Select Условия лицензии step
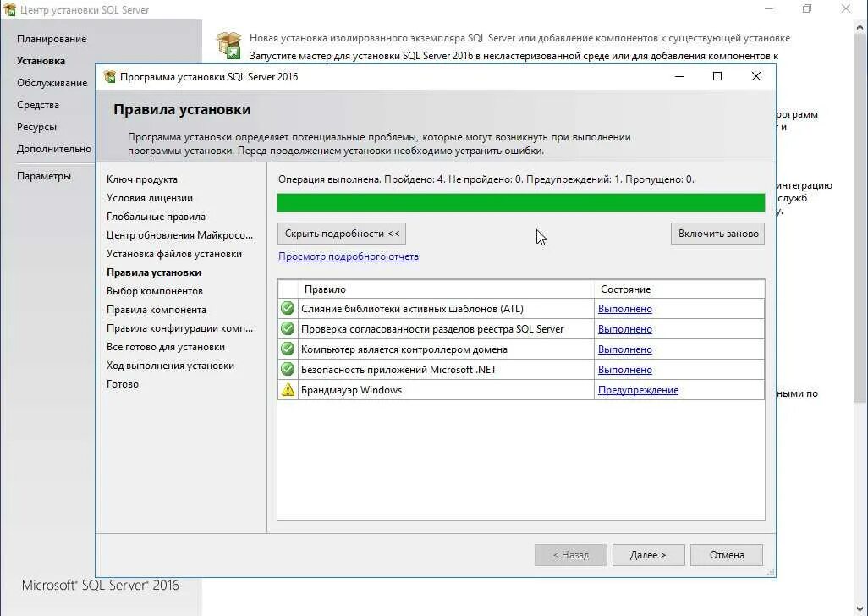This screenshot has height=616, width=868. [x=150, y=198]
